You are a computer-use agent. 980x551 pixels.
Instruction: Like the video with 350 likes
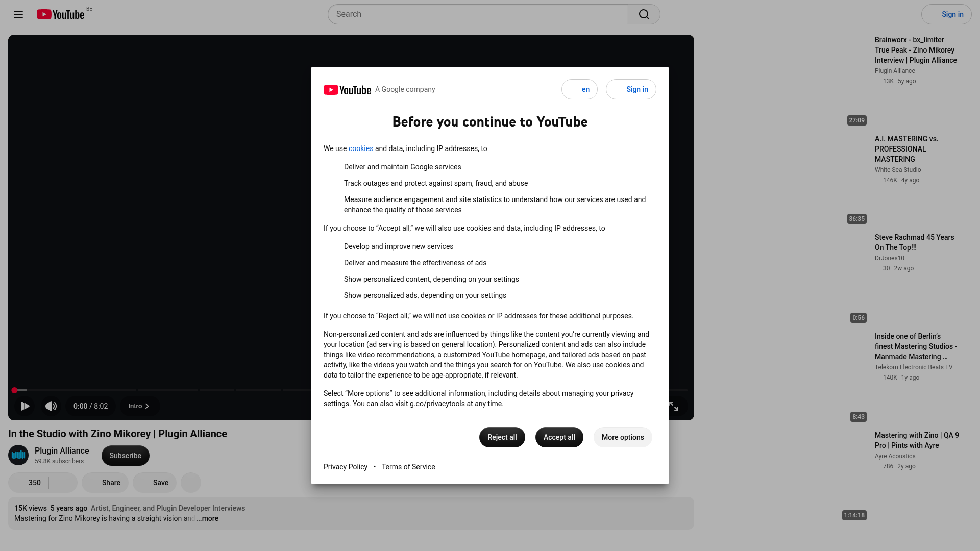click(x=29, y=483)
